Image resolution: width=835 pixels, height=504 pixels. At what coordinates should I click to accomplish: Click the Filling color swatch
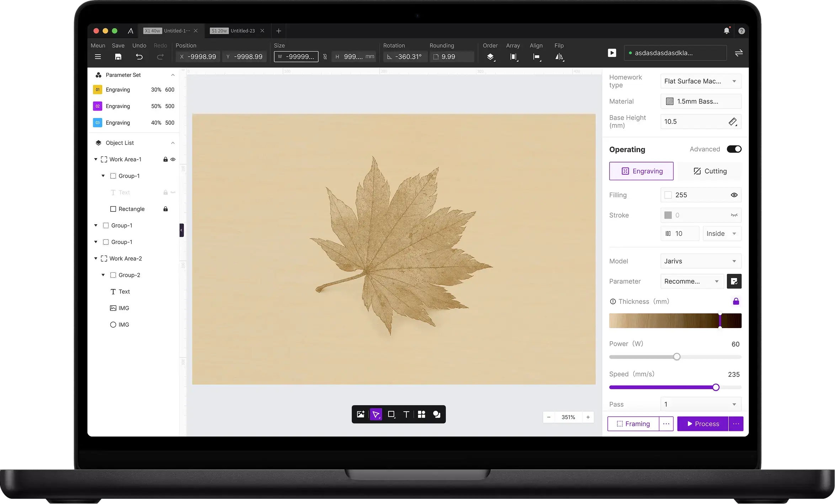[x=668, y=195]
